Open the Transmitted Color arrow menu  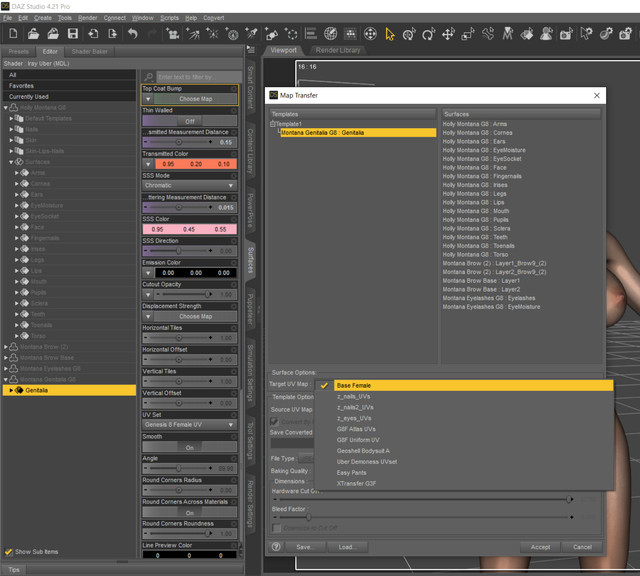[148, 164]
